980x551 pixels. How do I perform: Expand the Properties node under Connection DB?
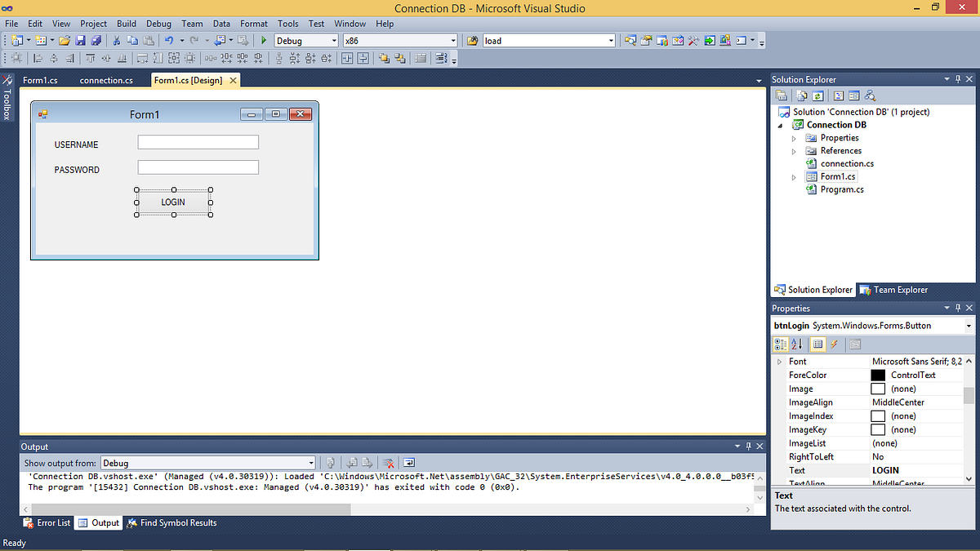793,138
